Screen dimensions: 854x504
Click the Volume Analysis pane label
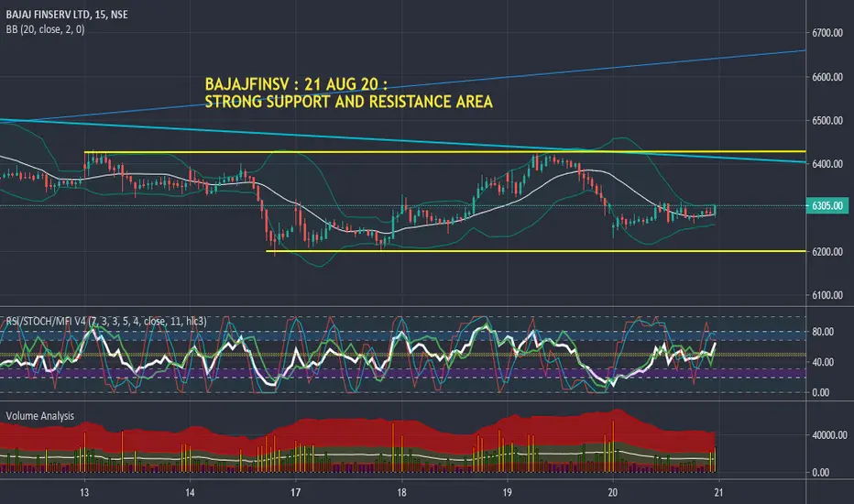[39, 416]
